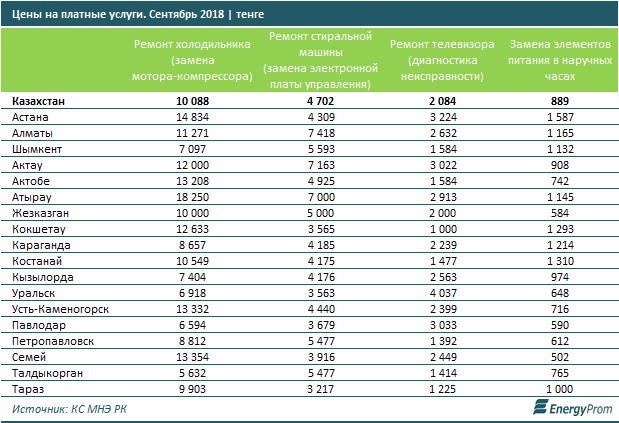The image size is (619, 423).
Task: Select Uralsk's TV repair value 4 037
Action: coord(443,293)
